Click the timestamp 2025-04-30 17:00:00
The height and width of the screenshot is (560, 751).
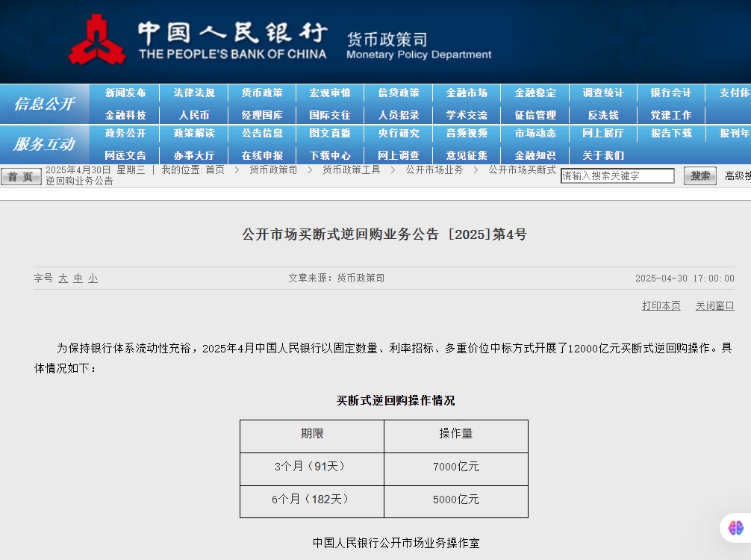tap(685, 279)
